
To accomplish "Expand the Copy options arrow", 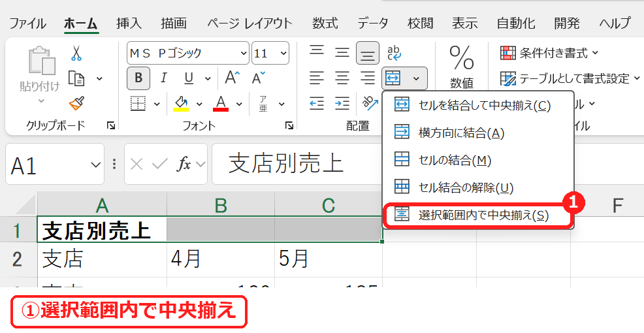I will pyautogui.click(x=99, y=78).
